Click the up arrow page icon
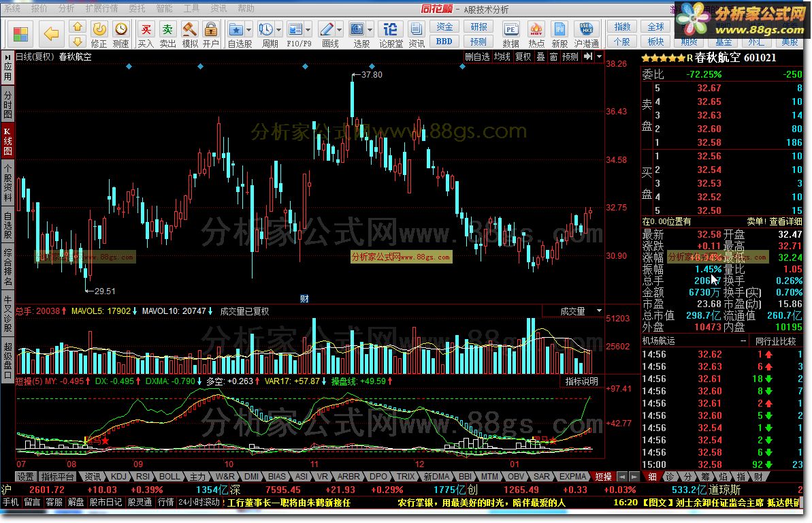812x523 pixels. pos(77,27)
